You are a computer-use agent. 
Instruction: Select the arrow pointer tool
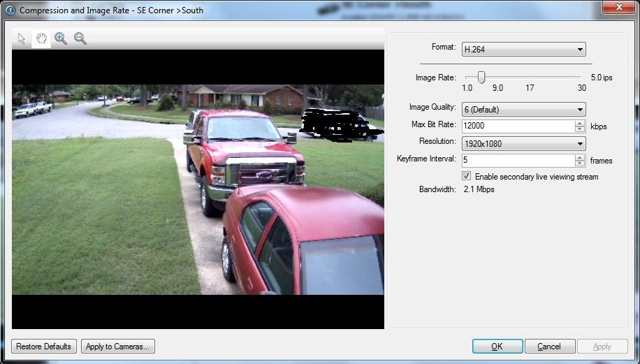tap(22, 39)
